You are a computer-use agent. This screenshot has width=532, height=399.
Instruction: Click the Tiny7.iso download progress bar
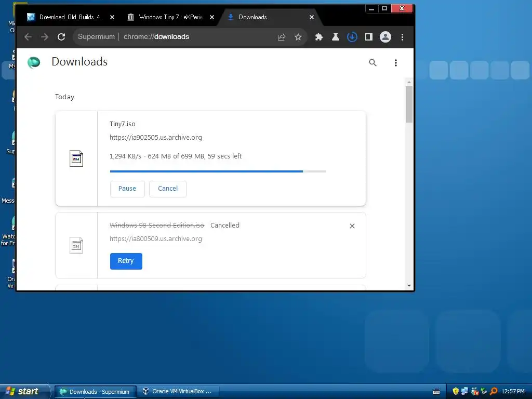(x=218, y=171)
